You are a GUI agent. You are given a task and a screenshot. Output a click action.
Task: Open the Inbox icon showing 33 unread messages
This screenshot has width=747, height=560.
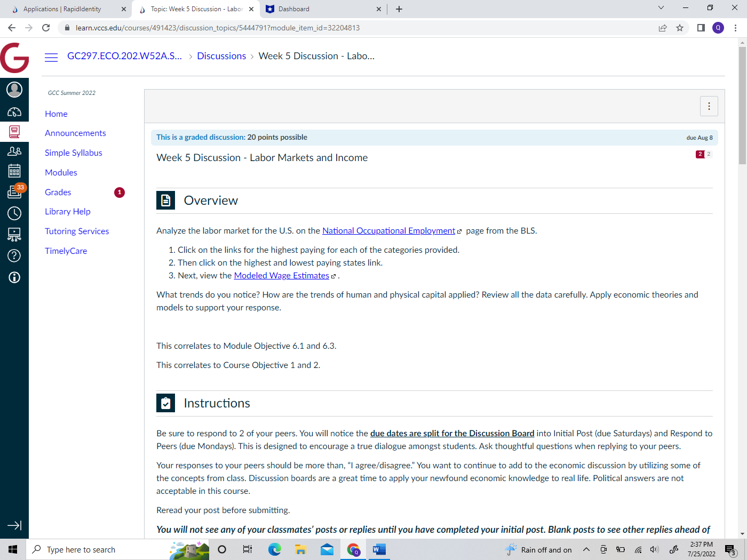pyautogui.click(x=14, y=192)
